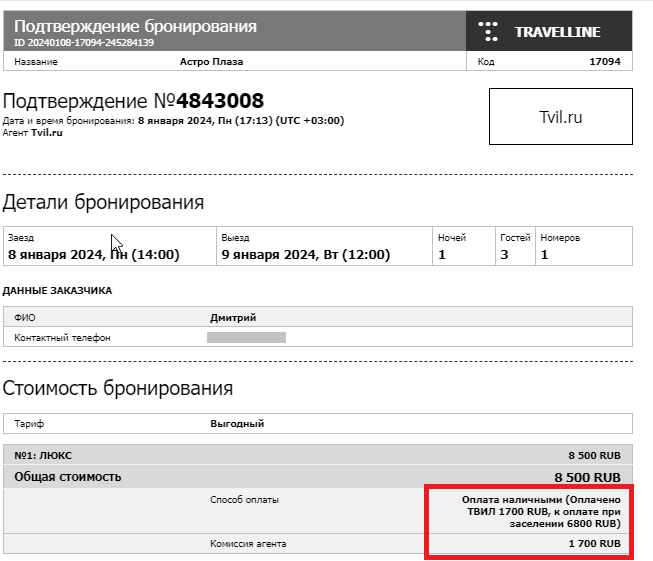Click total cost value 8 500 RUB
This screenshot has width=653, height=561.
pyautogui.click(x=587, y=477)
